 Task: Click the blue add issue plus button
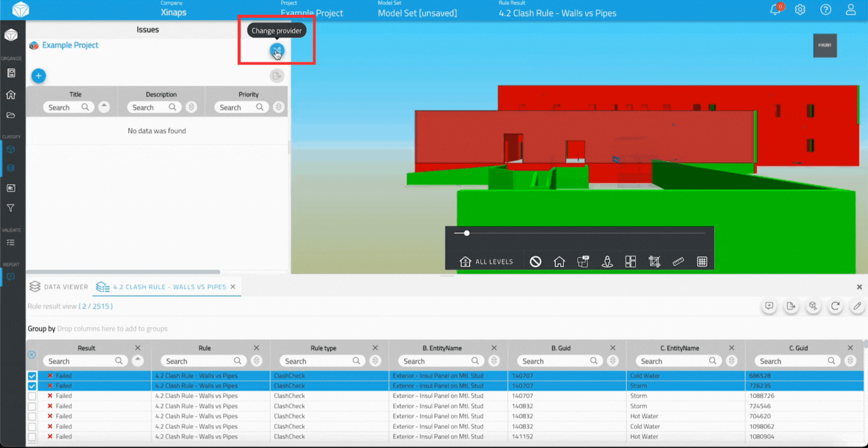click(x=38, y=76)
